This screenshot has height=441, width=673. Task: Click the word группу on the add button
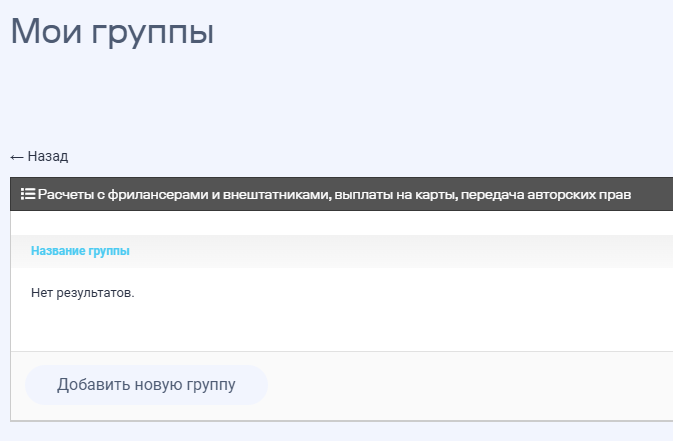tap(210, 385)
